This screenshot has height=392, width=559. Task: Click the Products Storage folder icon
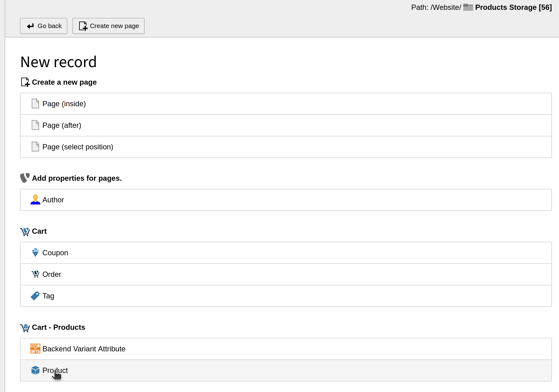(468, 7)
